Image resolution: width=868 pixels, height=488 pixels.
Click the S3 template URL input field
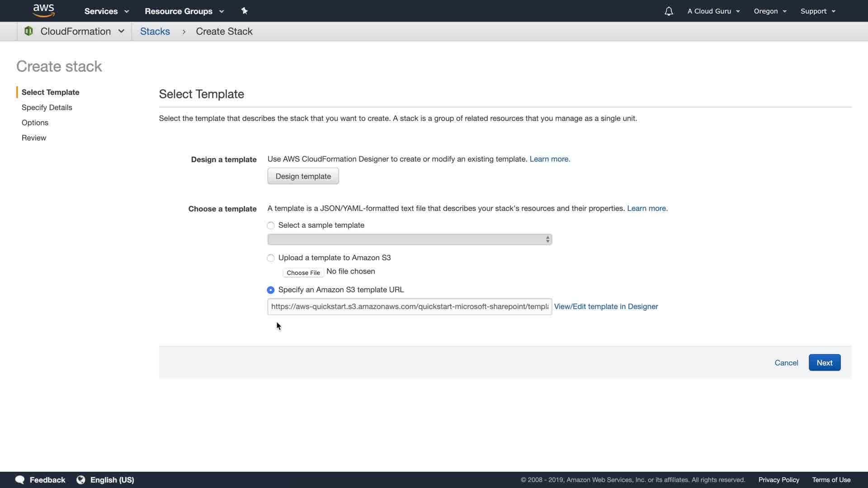point(409,306)
